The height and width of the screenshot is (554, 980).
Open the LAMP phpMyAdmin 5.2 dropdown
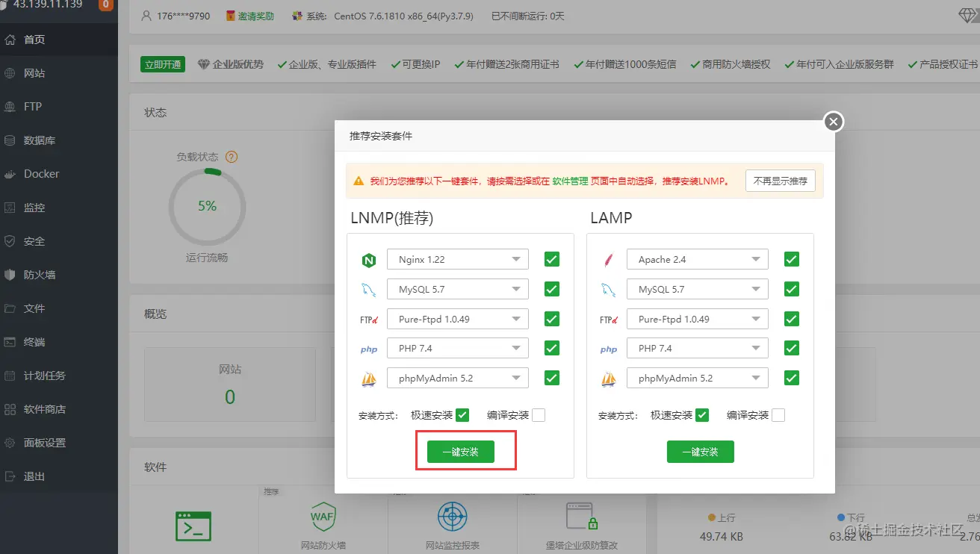698,378
